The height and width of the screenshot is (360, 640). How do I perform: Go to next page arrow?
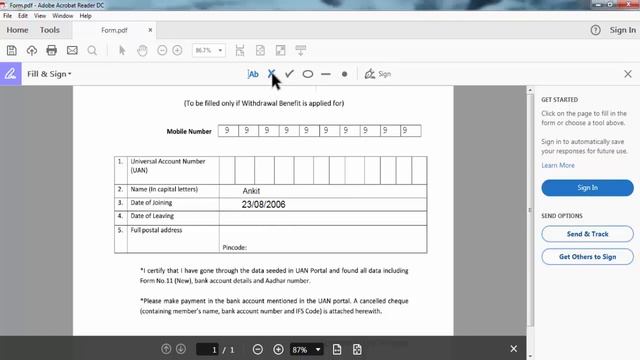pyautogui.click(x=181, y=349)
